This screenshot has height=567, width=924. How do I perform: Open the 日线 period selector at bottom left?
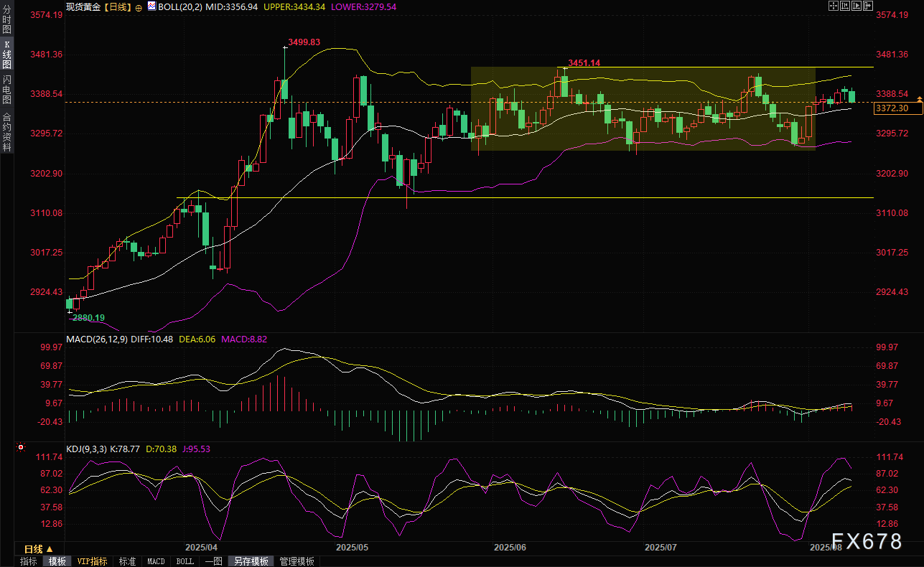39,549
